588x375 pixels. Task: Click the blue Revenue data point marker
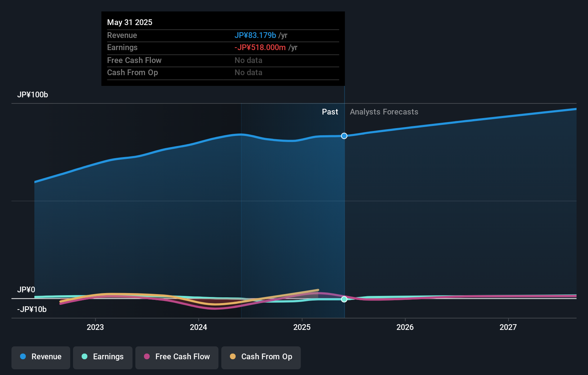click(x=344, y=136)
